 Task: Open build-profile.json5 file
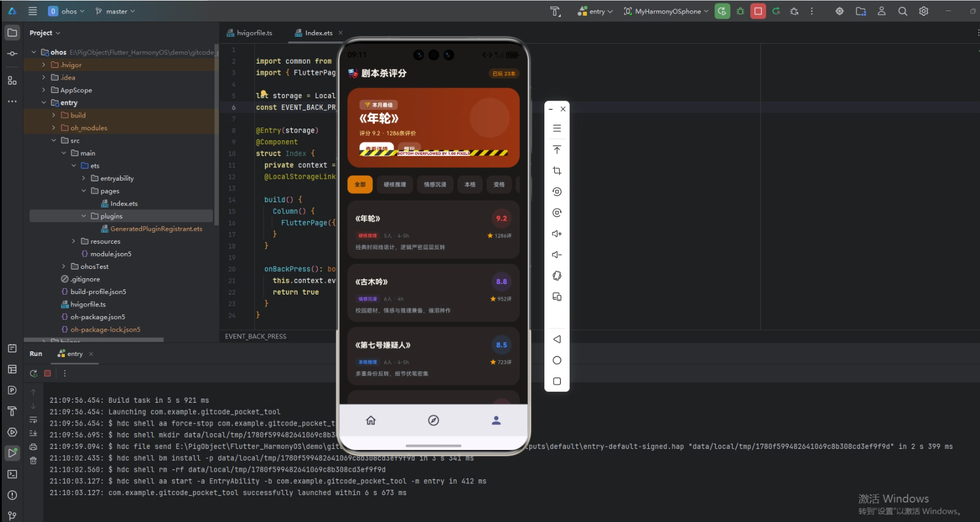94,292
